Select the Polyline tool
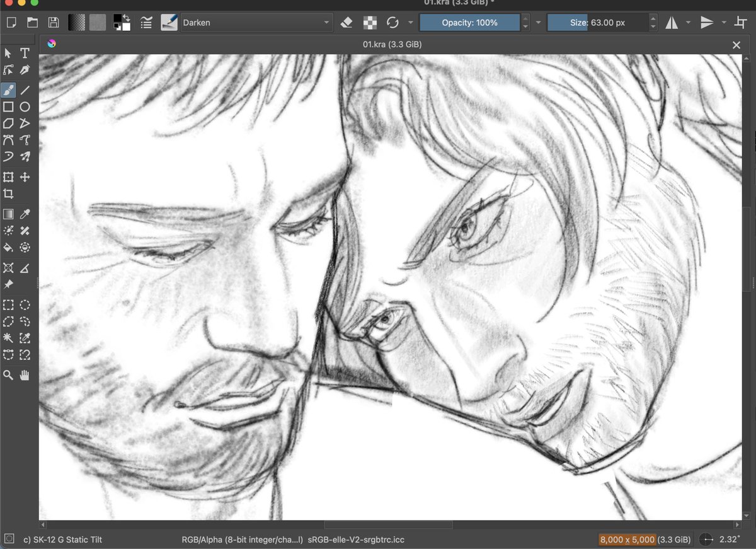756x549 pixels. [25, 124]
